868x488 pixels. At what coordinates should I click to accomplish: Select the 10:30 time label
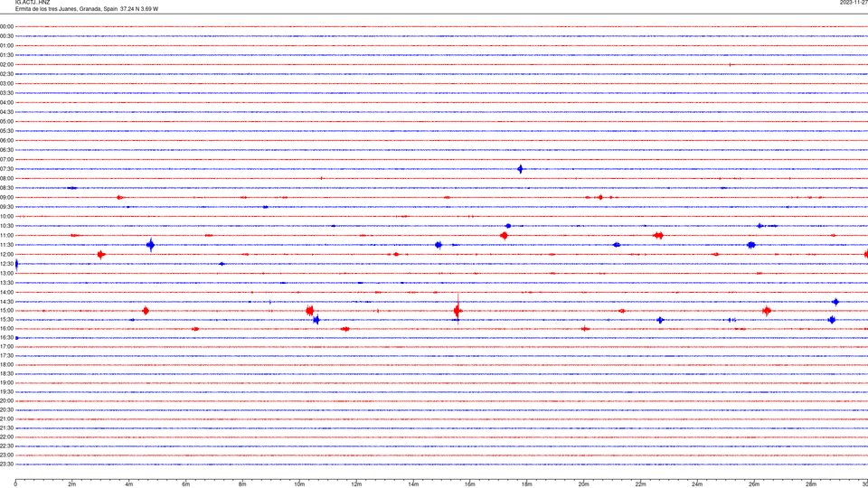(x=6, y=226)
